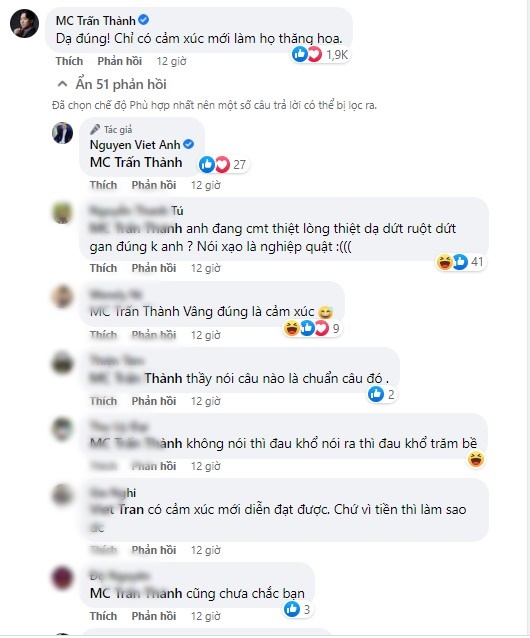The image size is (530, 638).
Task: Click Thích under Nguyen Viet Anh's reply
Action: pos(103,185)
